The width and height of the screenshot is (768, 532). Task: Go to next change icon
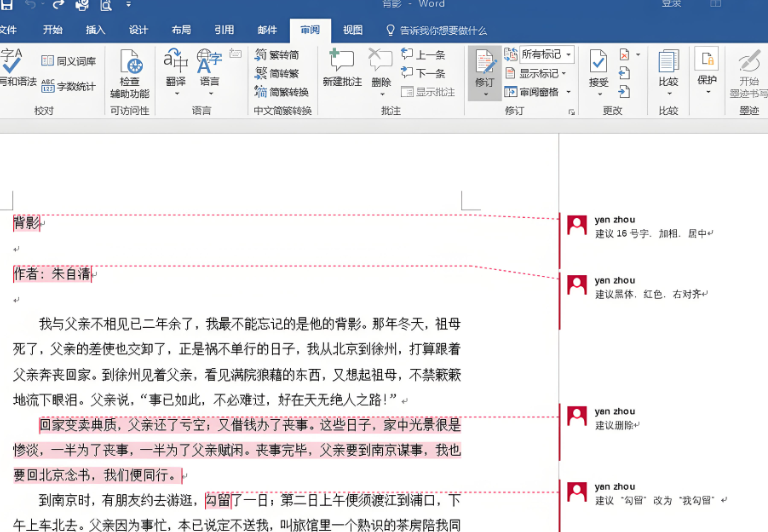[624, 92]
